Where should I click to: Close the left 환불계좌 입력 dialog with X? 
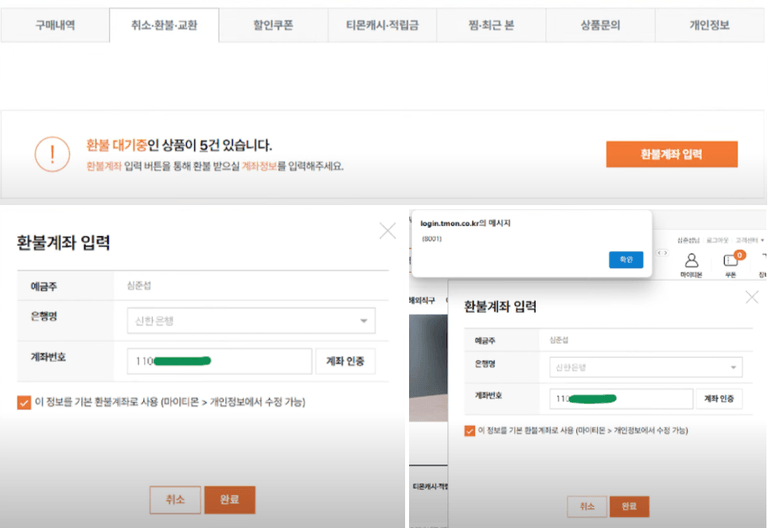coord(387,232)
